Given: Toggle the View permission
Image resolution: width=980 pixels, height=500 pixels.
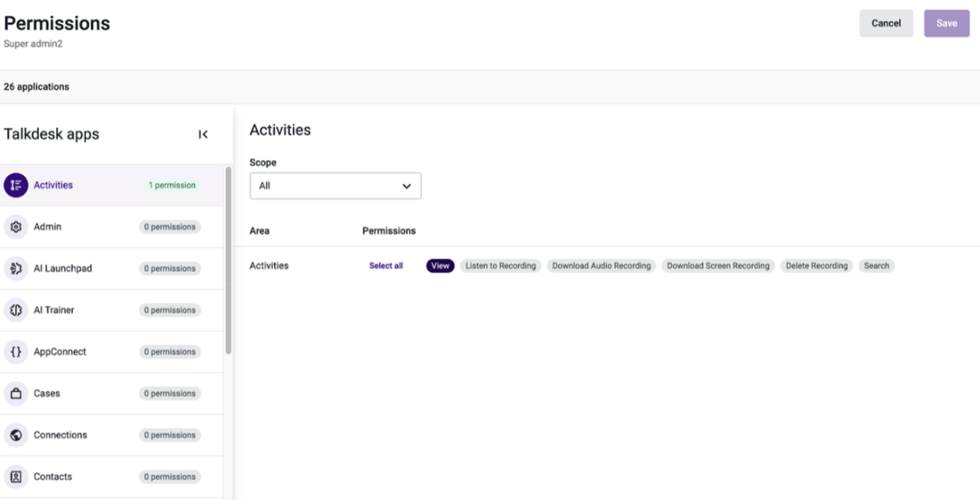Looking at the screenshot, I should coord(440,266).
